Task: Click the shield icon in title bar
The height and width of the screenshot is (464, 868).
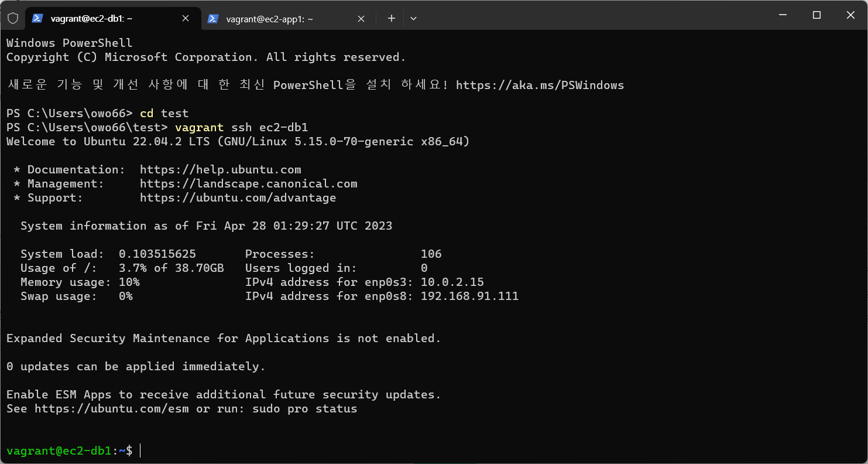Action: pyautogui.click(x=12, y=18)
